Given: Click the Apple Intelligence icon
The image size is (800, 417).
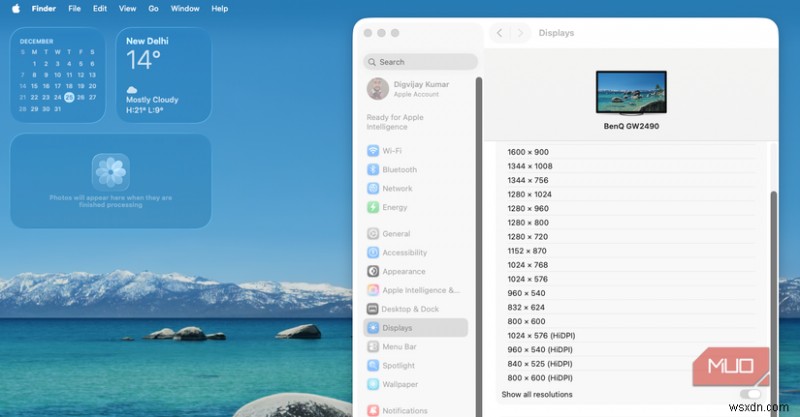Looking at the screenshot, I should click(x=373, y=290).
